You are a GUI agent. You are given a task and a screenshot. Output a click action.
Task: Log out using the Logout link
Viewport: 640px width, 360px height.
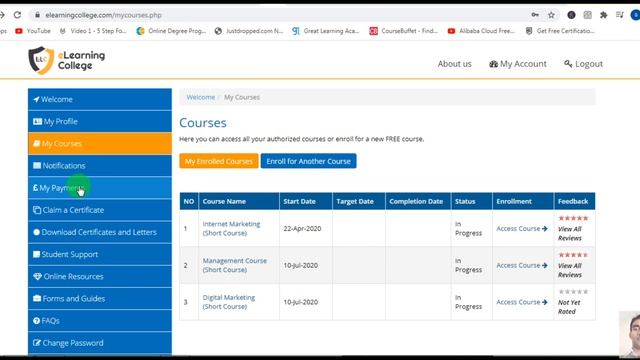[583, 64]
